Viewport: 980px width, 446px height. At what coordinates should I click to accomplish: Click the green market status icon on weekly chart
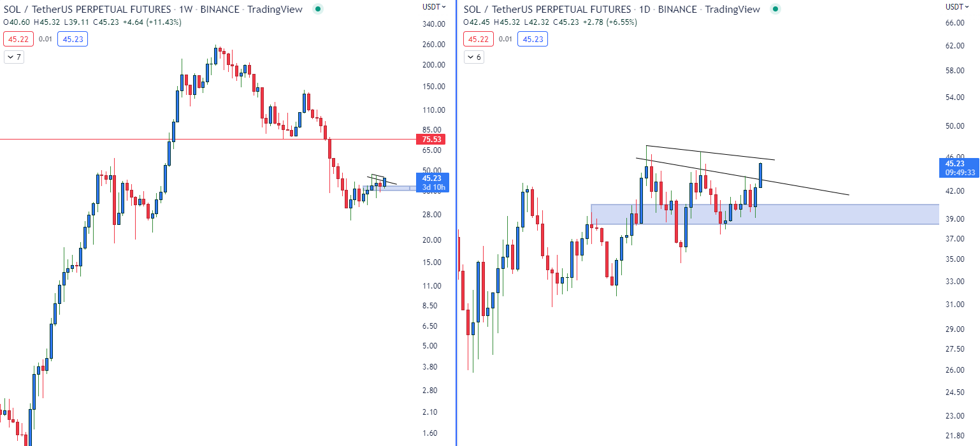319,9
